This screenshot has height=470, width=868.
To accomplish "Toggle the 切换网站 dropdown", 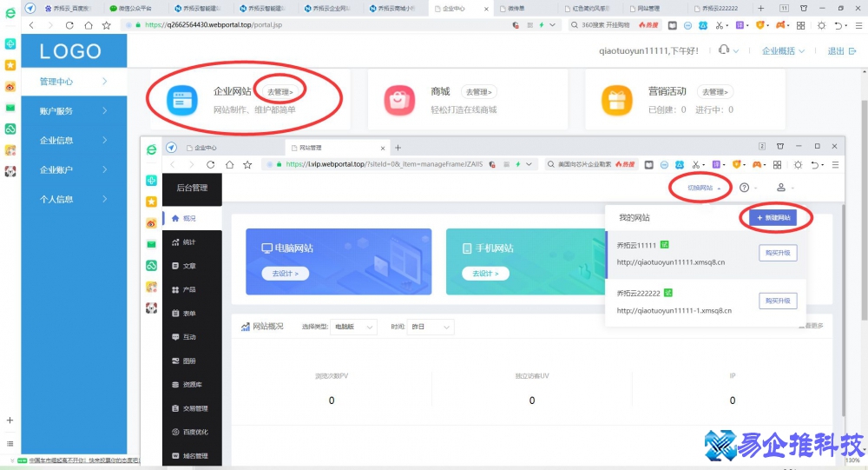I will tap(704, 188).
